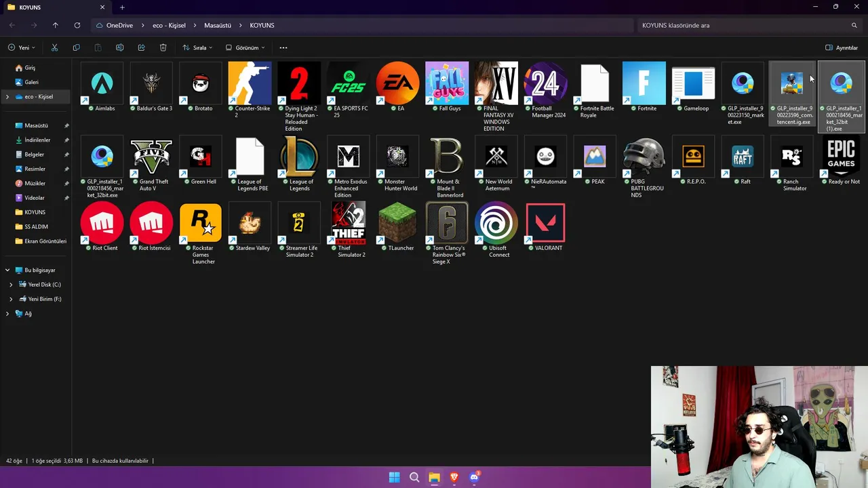The width and height of the screenshot is (868, 488).
Task: Collapse the Bu bilgisayar tree node
Action: point(7,270)
